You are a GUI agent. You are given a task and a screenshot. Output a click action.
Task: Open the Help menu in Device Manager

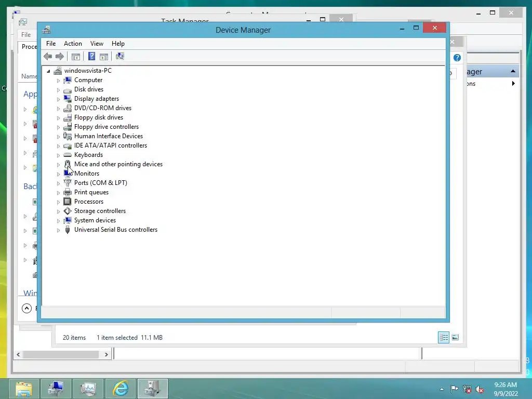coord(118,44)
